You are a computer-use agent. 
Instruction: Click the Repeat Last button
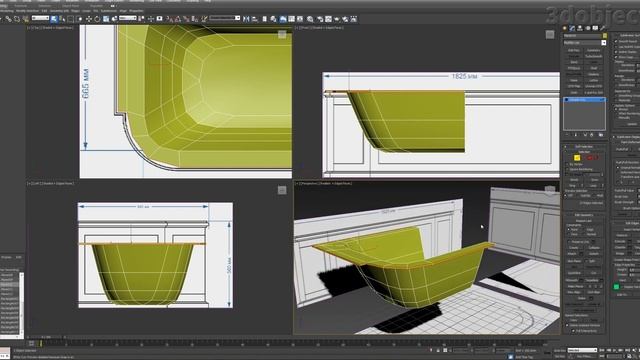[x=584, y=221]
